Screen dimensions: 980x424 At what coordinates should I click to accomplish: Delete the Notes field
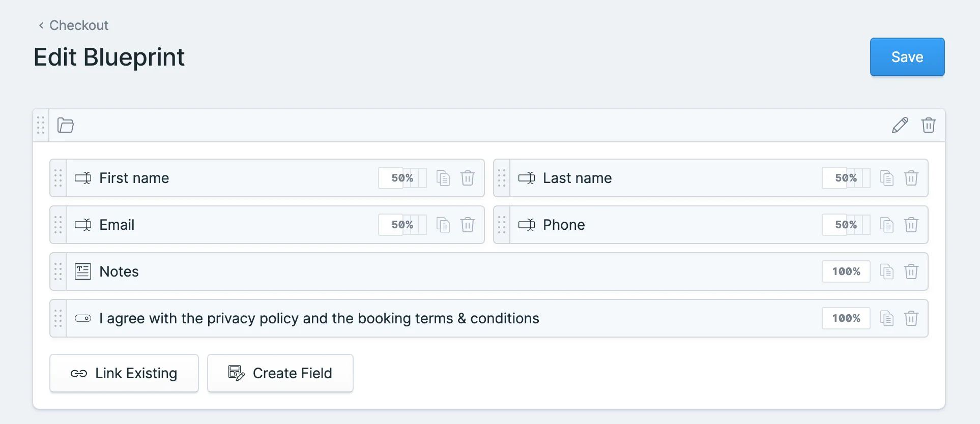click(911, 271)
